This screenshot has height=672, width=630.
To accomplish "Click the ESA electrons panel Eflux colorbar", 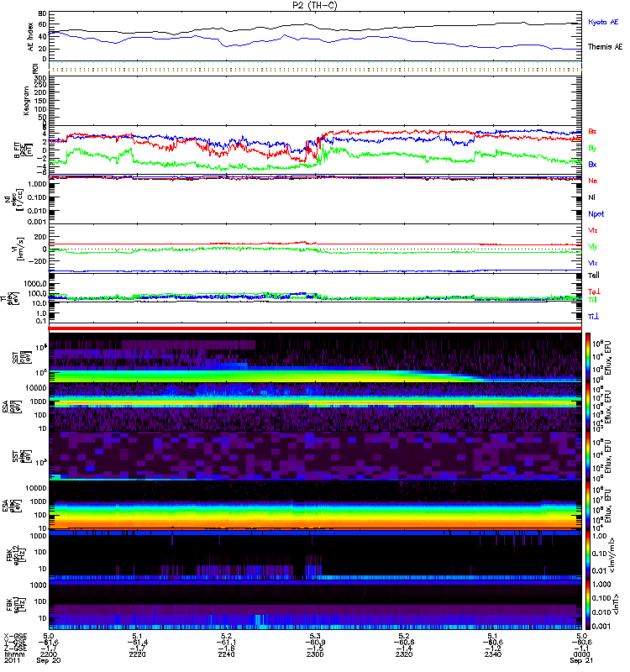I will (x=588, y=506).
